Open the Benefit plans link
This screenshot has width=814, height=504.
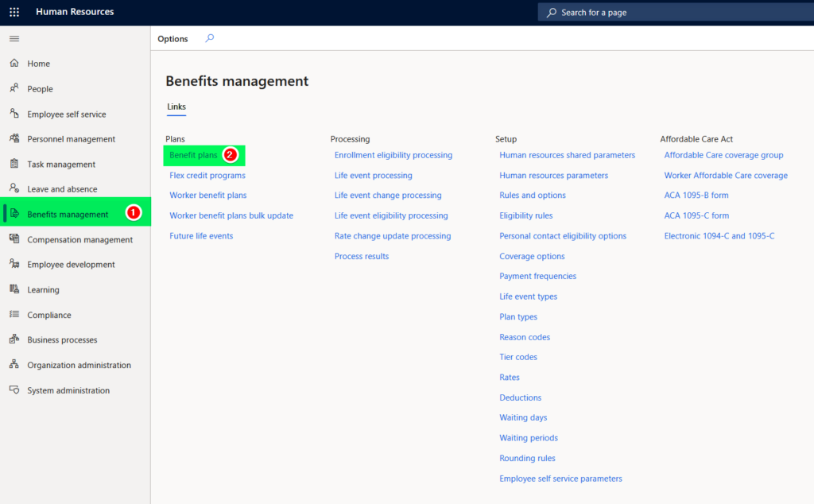[x=193, y=155]
